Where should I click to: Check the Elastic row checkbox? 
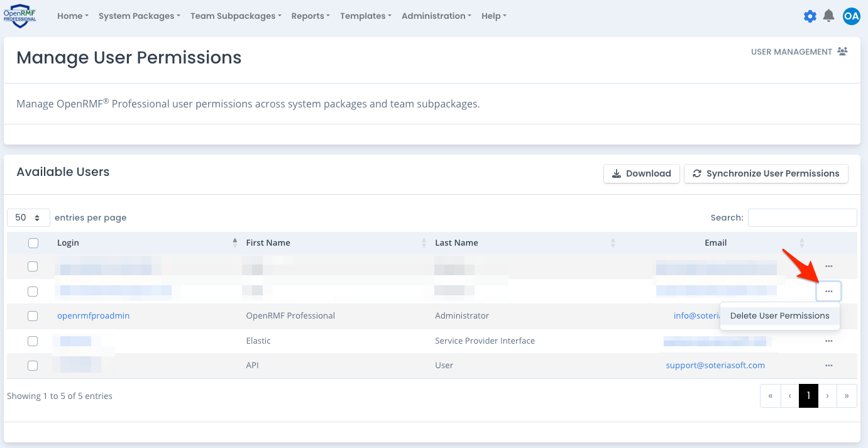pyautogui.click(x=33, y=341)
